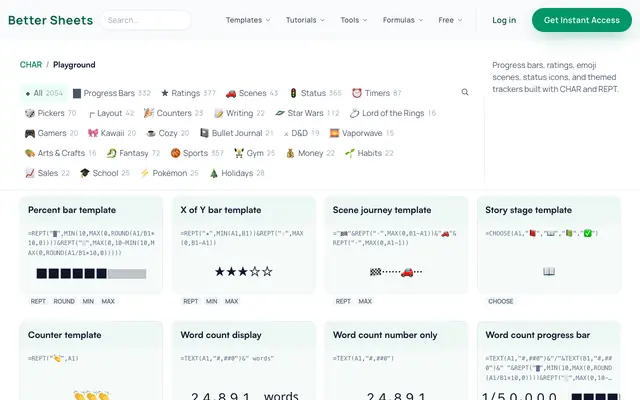Filter by Sales chart category

(47, 173)
